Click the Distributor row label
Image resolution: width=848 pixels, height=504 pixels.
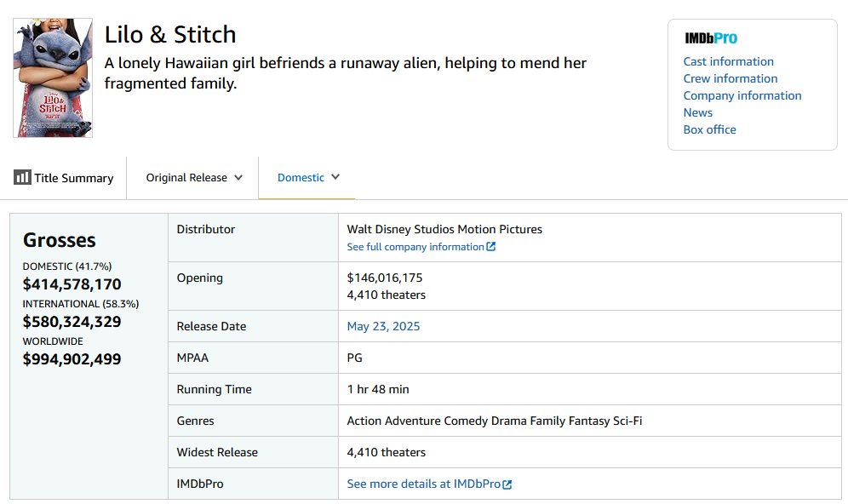(206, 229)
